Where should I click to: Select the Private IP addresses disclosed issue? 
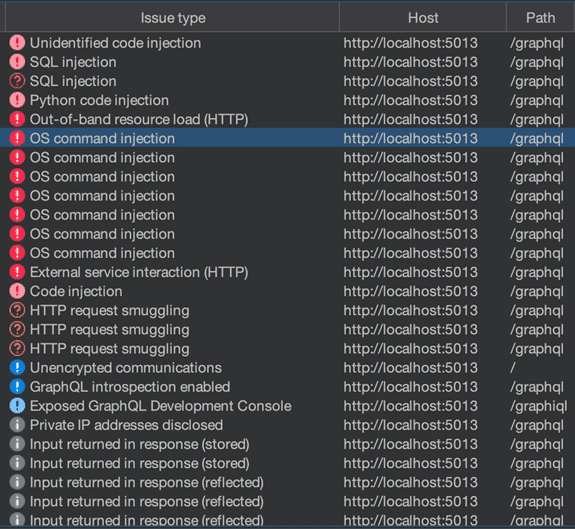[288, 425]
